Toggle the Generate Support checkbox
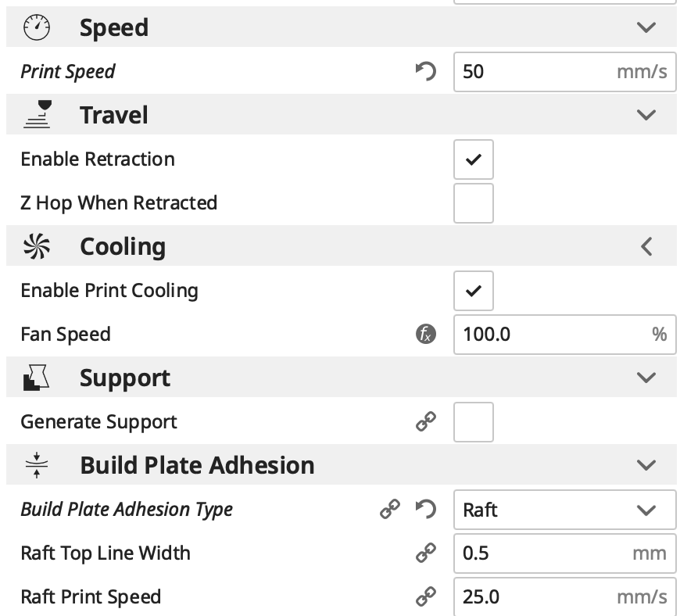Viewport: 680px width, 616px height. 473,422
